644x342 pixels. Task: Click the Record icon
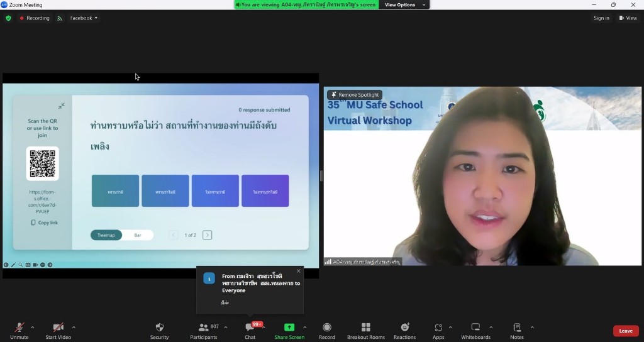click(327, 327)
